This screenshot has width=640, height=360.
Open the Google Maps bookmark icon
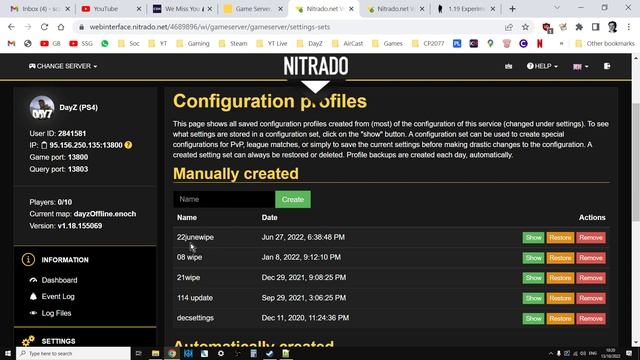click(490, 43)
